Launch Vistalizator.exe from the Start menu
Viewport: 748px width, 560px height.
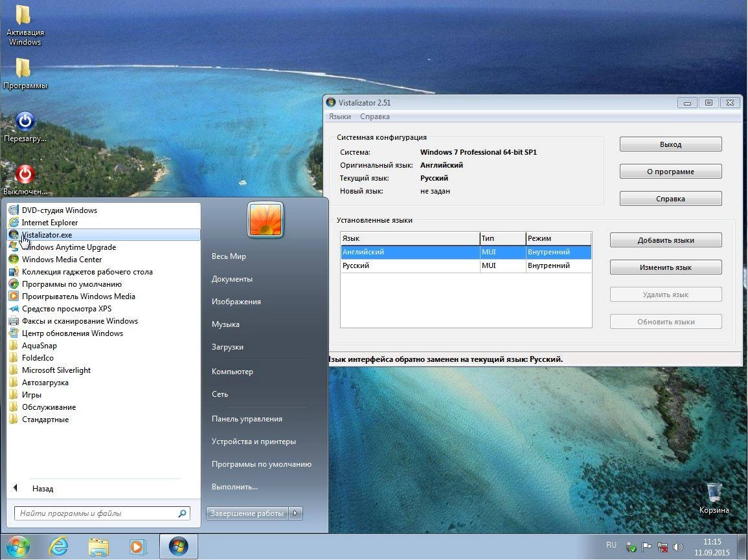pos(104,235)
